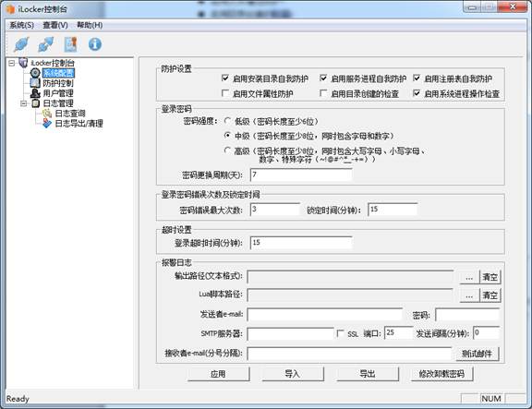This screenshot has height=409, width=532.
Task: Enable 启用文件属性防护 checkbox
Action: pyautogui.click(x=225, y=93)
